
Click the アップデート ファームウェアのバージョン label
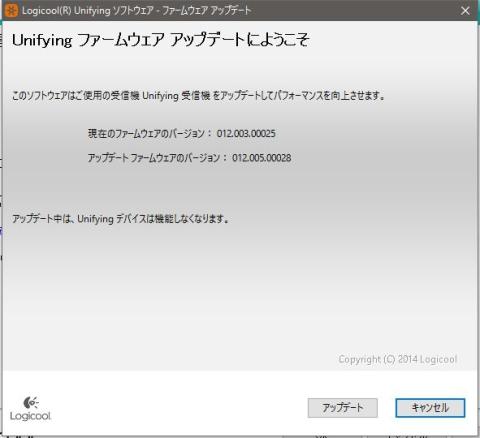(157, 158)
